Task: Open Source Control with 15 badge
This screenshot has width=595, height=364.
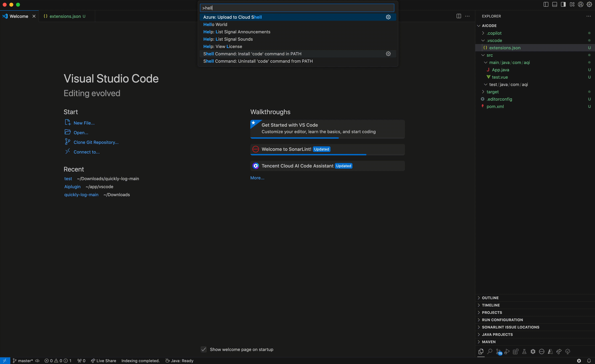Action: click(x=498, y=351)
